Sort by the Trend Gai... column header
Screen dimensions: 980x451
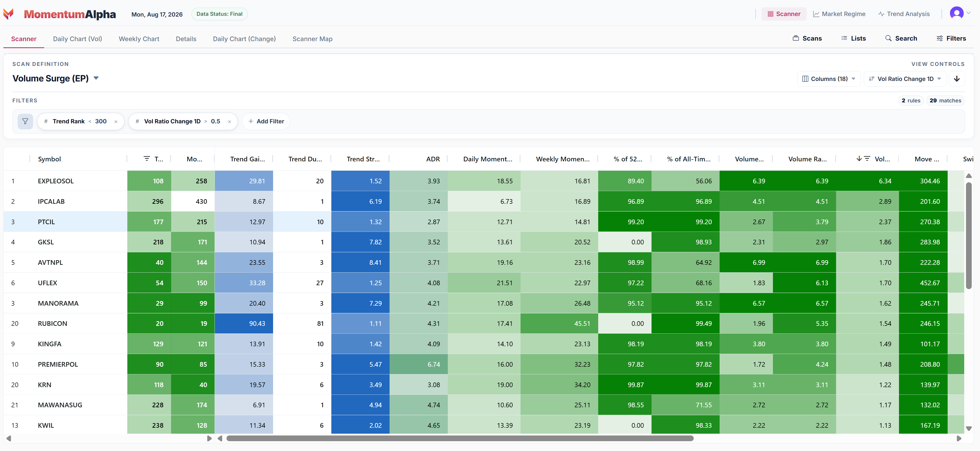pyautogui.click(x=248, y=159)
